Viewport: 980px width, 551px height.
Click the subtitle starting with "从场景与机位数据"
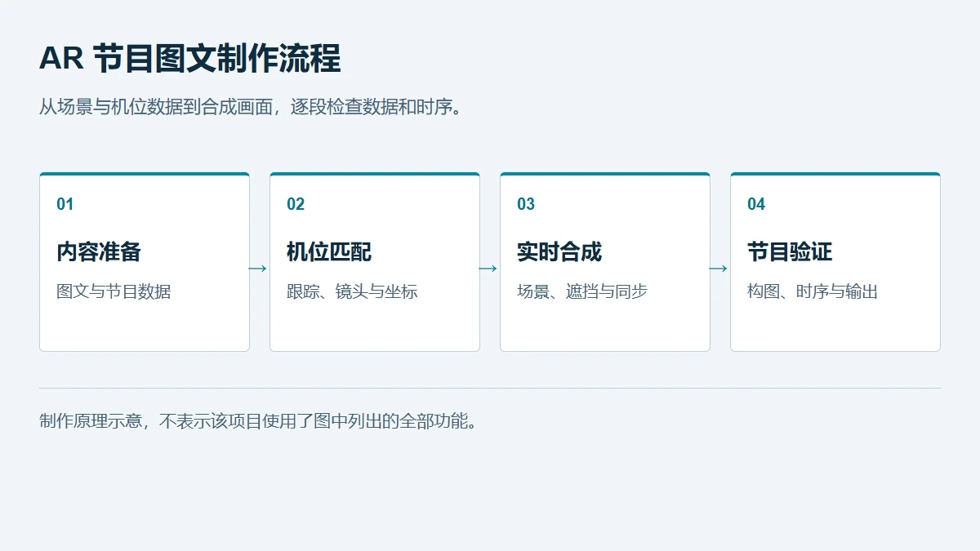pyautogui.click(x=252, y=107)
